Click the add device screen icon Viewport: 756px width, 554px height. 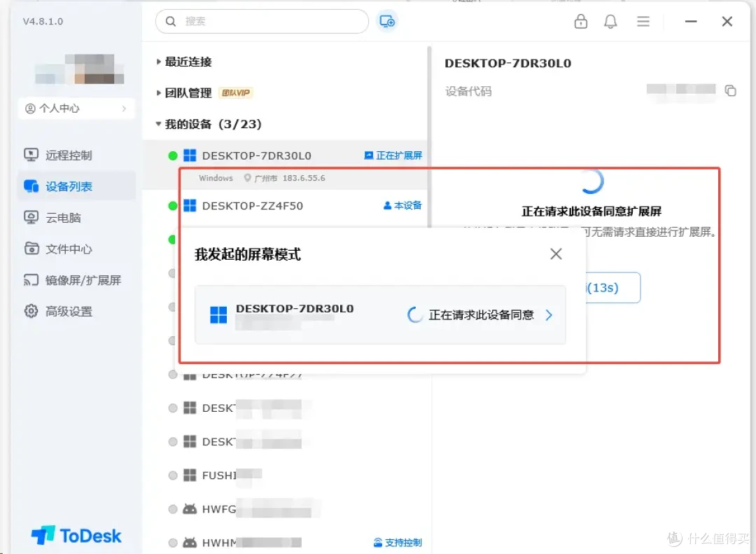point(386,21)
